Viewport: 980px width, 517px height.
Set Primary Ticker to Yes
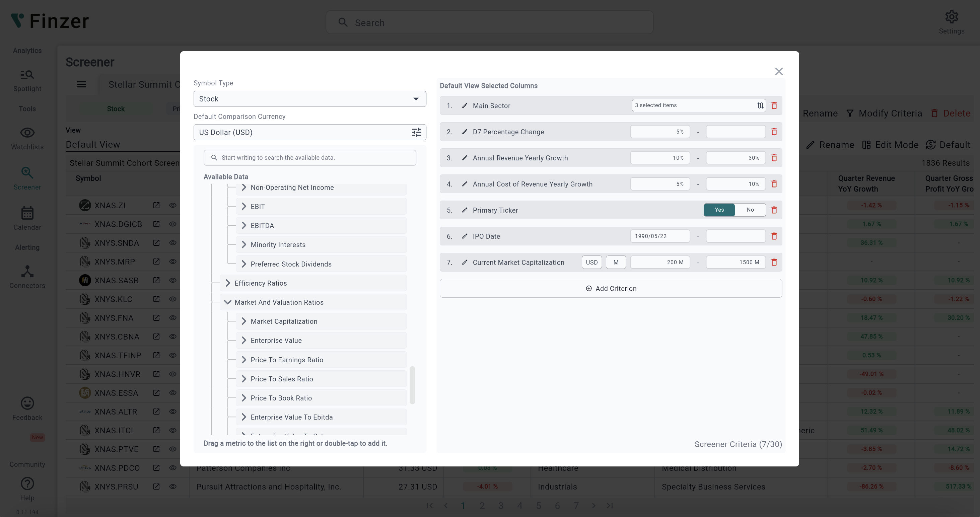(719, 210)
